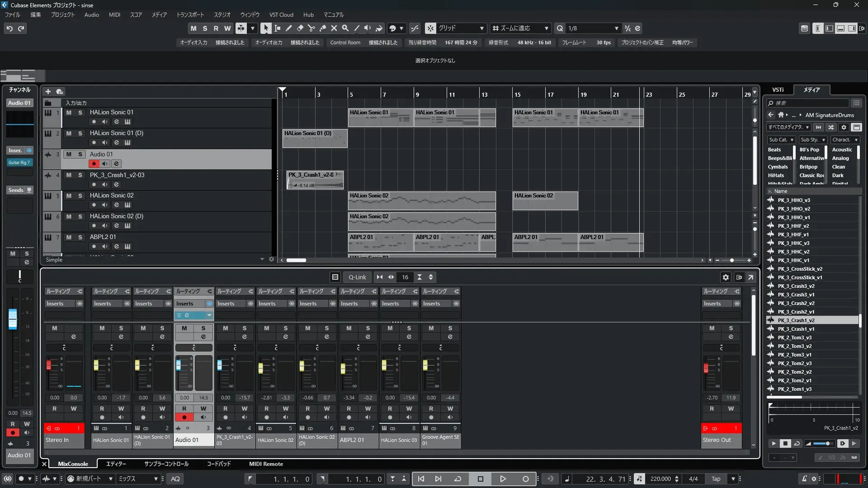Select the Glue tool
The width and height of the screenshot is (868, 488).
click(323, 28)
